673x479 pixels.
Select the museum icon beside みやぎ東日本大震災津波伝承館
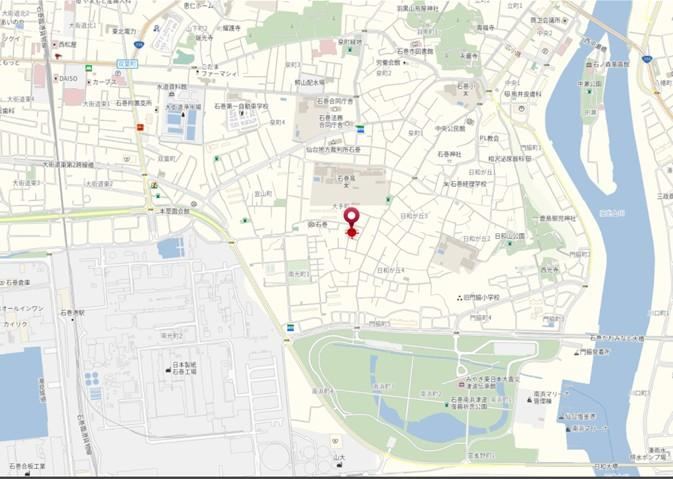coord(462,385)
